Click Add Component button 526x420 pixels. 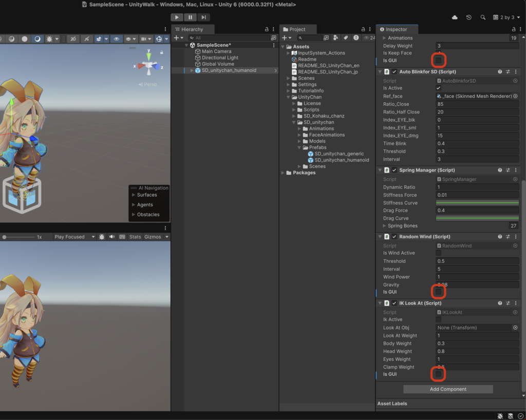point(448,389)
